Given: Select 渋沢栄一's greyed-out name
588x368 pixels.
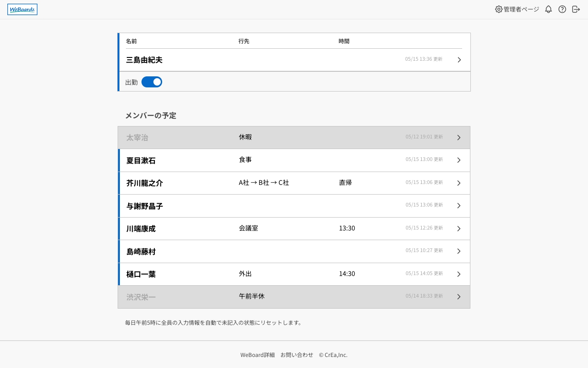Looking at the screenshot, I should [x=141, y=297].
